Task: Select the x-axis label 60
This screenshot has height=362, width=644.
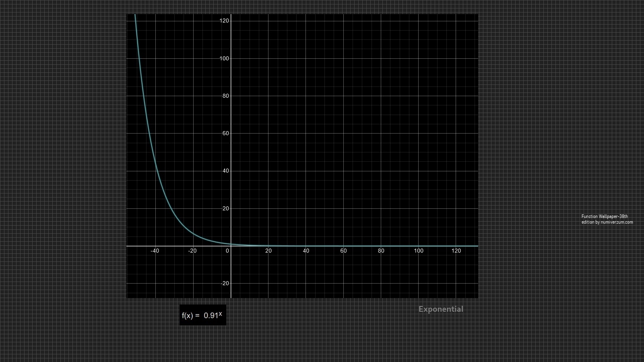Action: click(343, 251)
